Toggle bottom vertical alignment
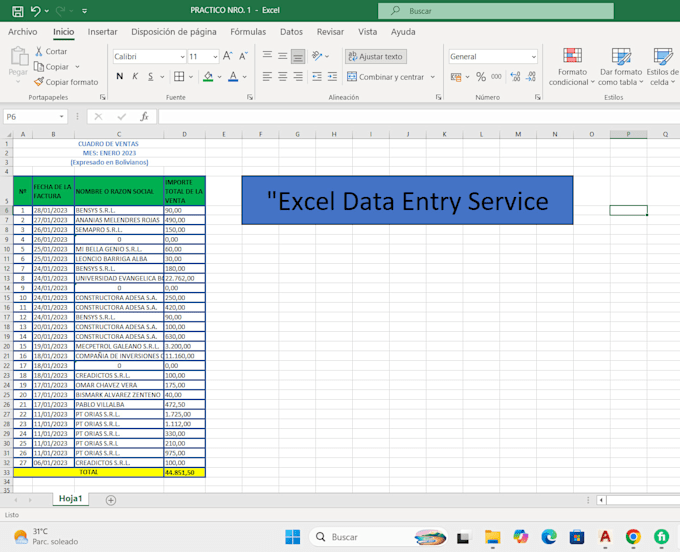The width and height of the screenshot is (680, 552). 298,56
